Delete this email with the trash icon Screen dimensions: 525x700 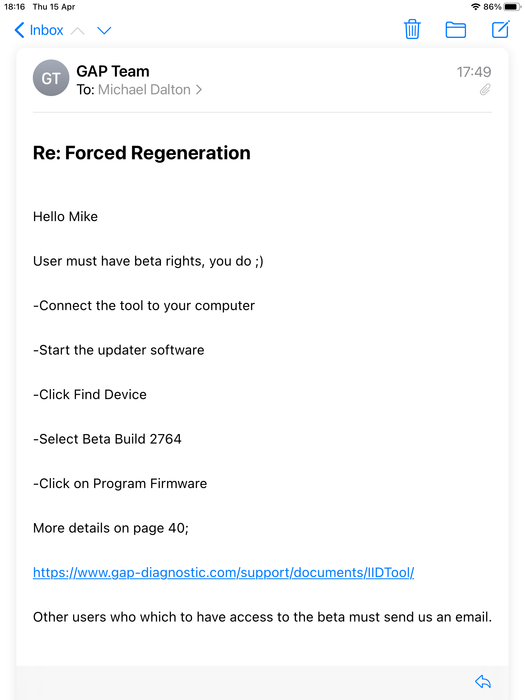click(412, 29)
